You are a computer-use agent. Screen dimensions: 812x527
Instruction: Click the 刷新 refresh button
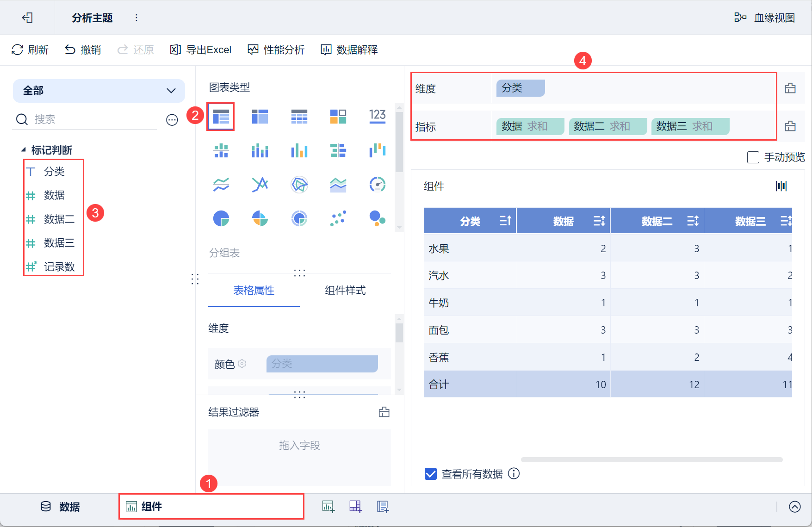[30, 50]
